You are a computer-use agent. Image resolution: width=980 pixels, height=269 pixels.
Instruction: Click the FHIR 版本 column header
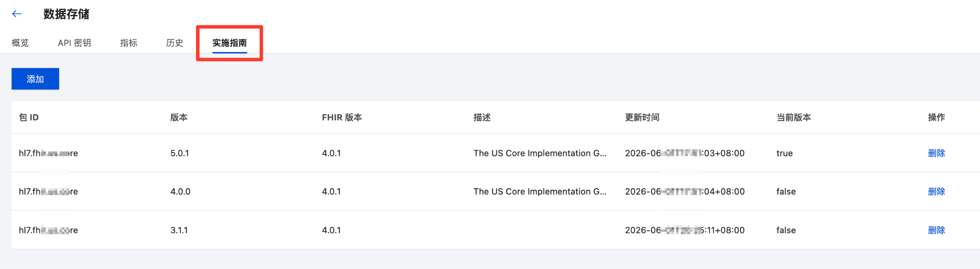pos(342,118)
